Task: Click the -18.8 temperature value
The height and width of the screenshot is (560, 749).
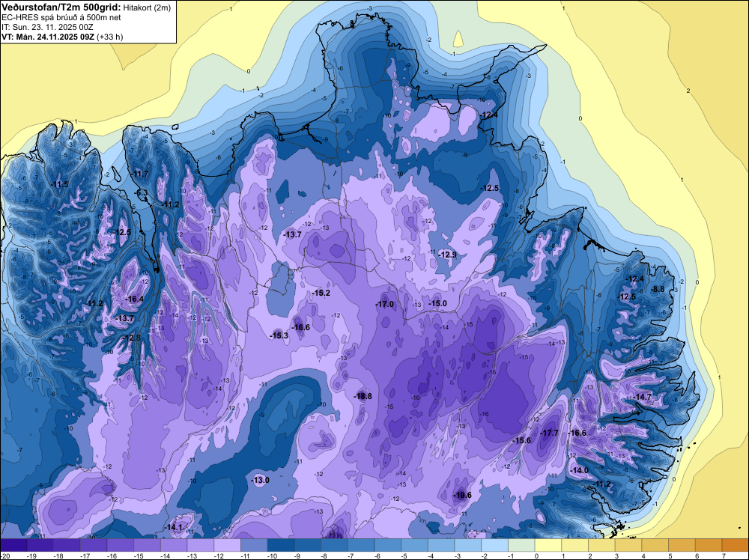Action: [363, 396]
